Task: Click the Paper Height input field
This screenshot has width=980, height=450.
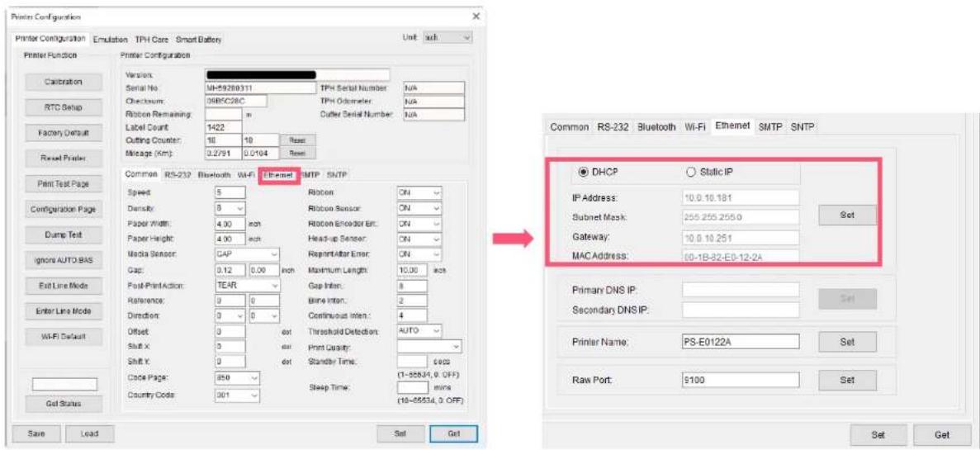Action: coord(230,238)
